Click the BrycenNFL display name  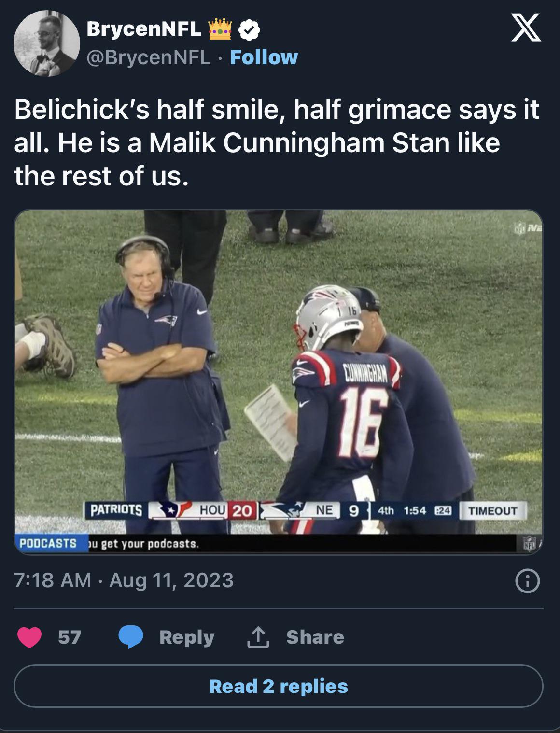[x=143, y=29]
